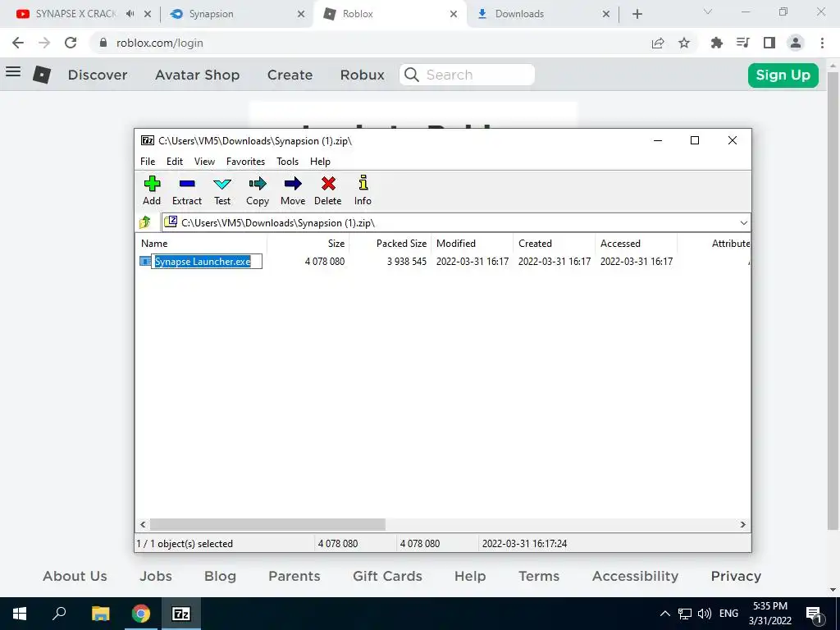
Task: Open the Tools menu
Action: (x=288, y=162)
